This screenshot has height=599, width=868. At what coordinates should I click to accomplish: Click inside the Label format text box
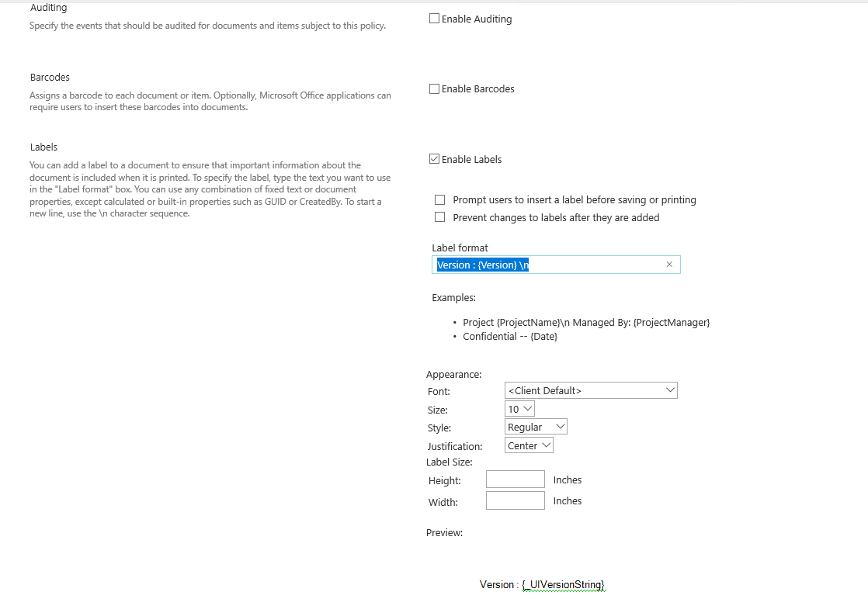click(x=556, y=265)
